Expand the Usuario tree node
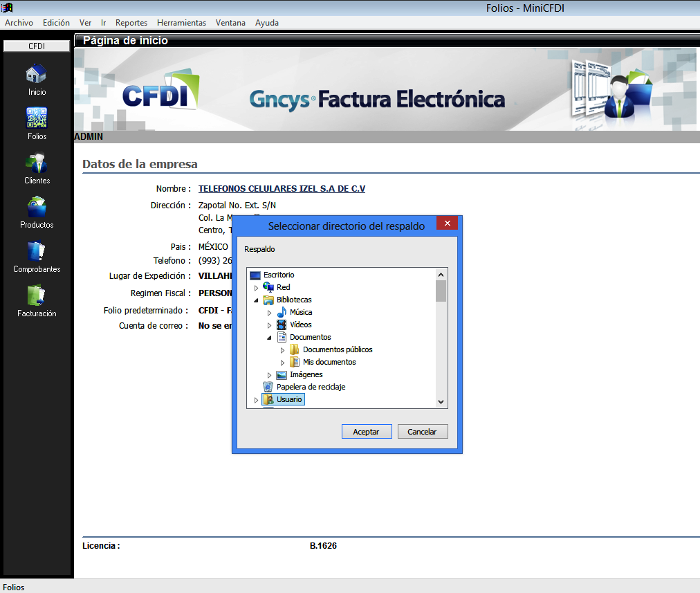This screenshot has width=700, height=593. (256, 401)
